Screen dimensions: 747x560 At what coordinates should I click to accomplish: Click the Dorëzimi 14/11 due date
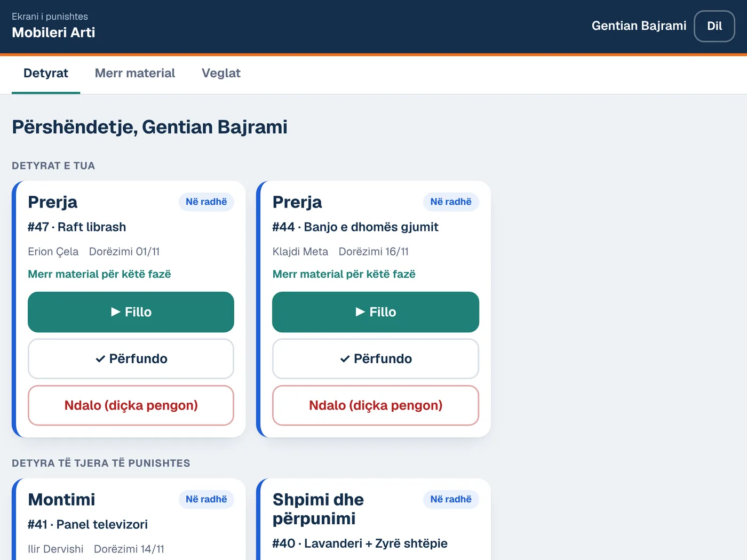click(129, 549)
